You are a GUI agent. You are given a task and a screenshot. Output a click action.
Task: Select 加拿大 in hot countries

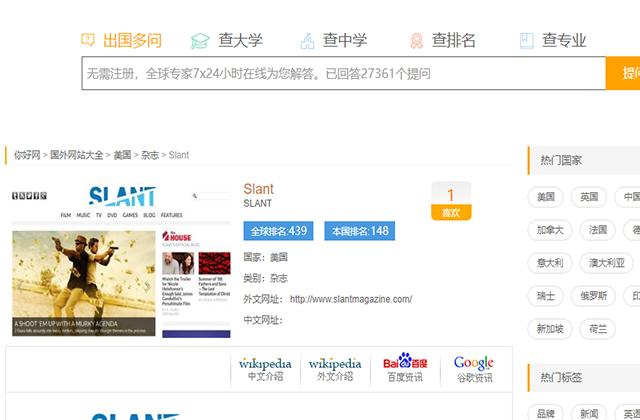pos(549,230)
